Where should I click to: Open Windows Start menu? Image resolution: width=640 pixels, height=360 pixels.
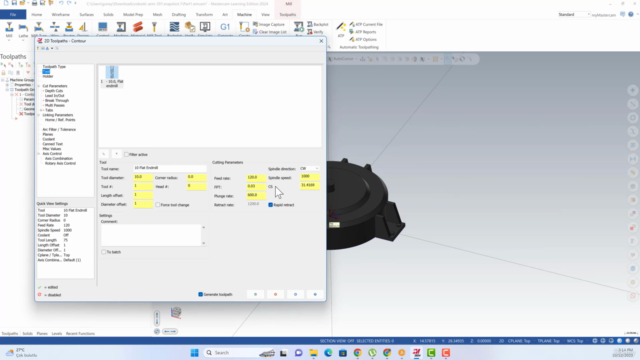click(195, 353)
